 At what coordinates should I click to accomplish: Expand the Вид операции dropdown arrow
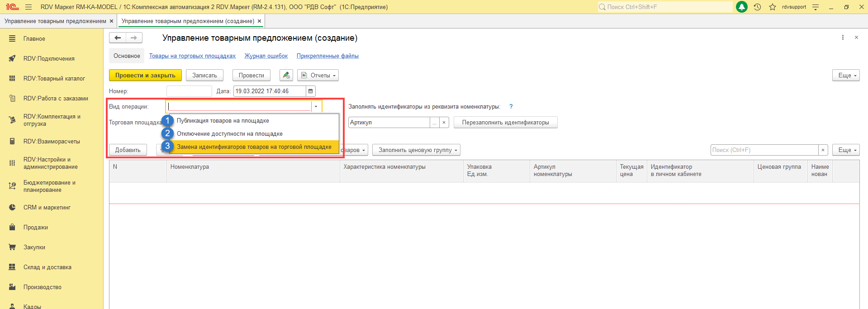[316, 106]
